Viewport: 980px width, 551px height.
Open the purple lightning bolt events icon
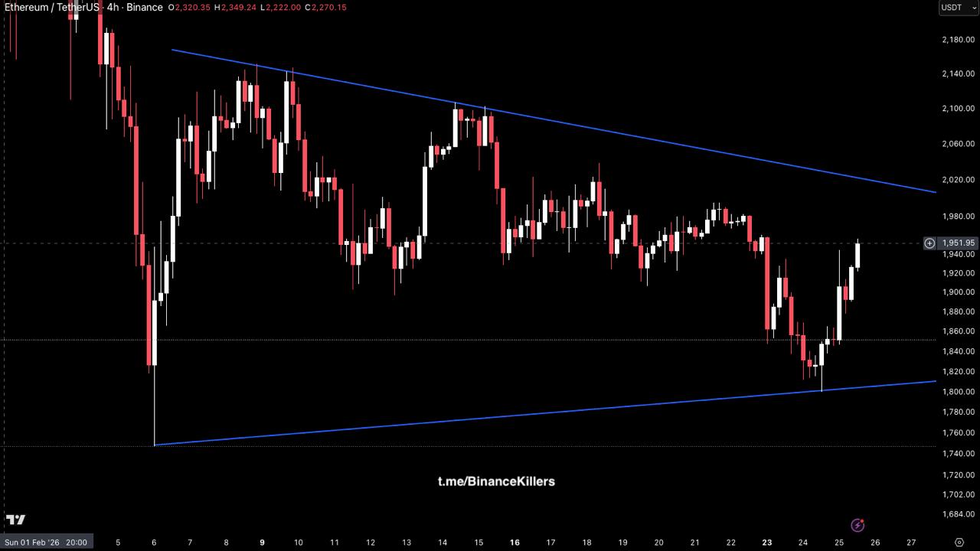pyautogui.click(x=857, y=525)
